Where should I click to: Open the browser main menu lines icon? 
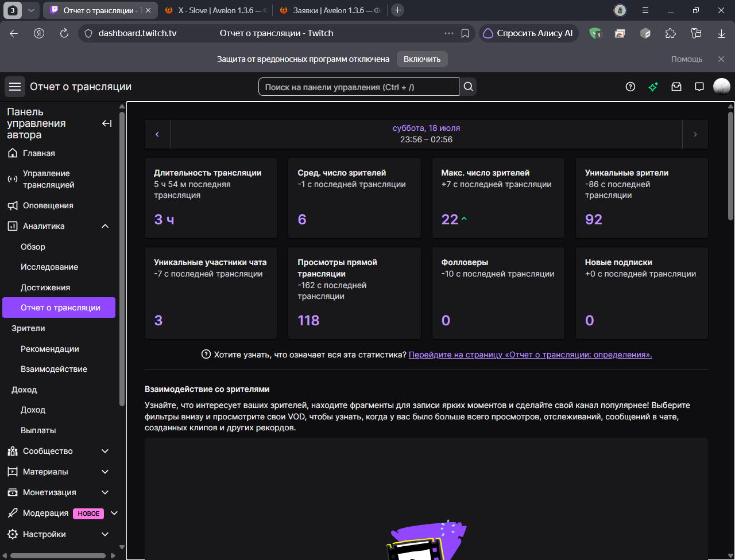[645, 10]
